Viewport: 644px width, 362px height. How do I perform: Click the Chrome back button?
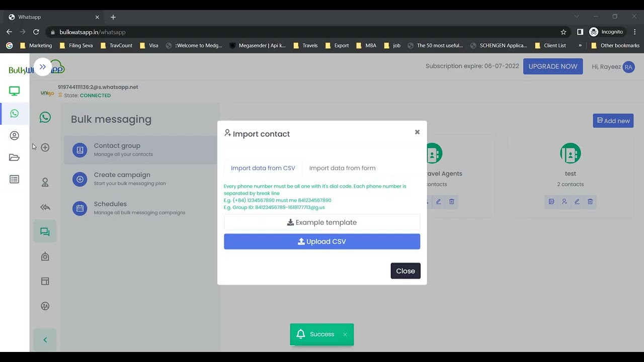9,32
